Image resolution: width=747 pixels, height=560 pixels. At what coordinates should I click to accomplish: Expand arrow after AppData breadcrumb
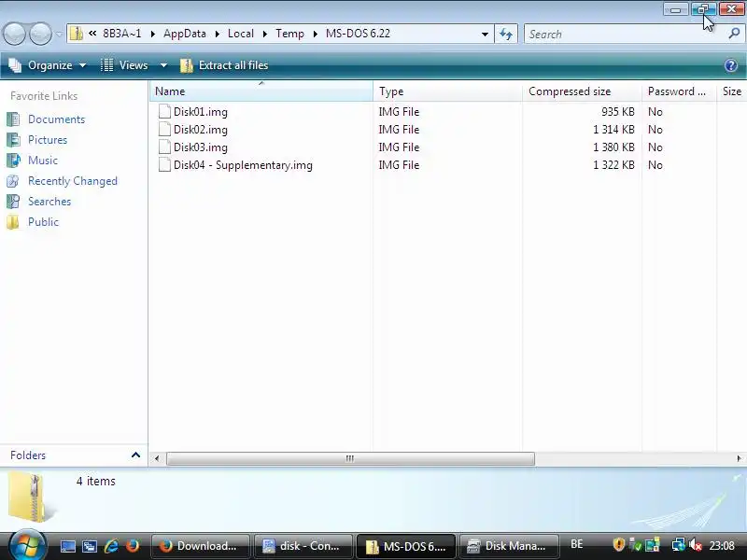[218, 34]
